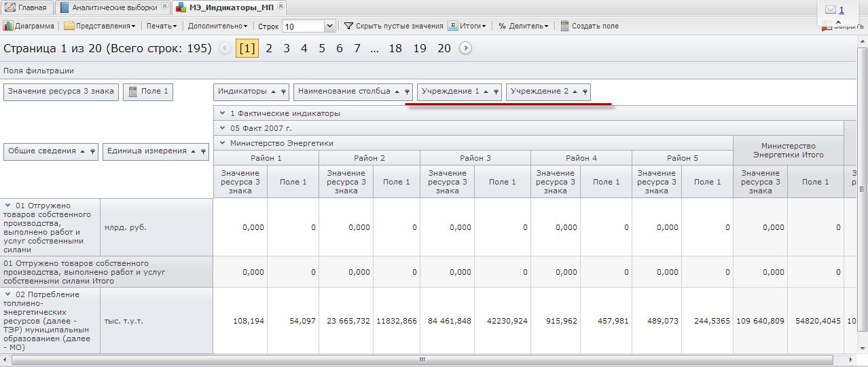Collapse 1 Фактические индикаторы group
868x367 pixels.
[222, 113]
